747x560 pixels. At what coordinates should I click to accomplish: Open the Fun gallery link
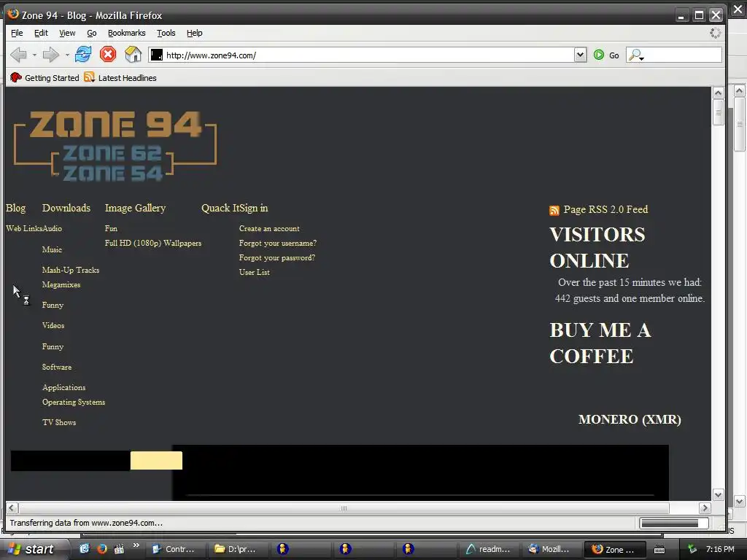[111, 228]
